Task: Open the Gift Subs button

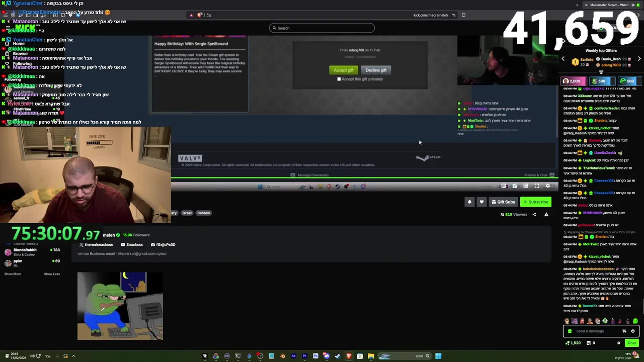Action: (x=503, y=202)
